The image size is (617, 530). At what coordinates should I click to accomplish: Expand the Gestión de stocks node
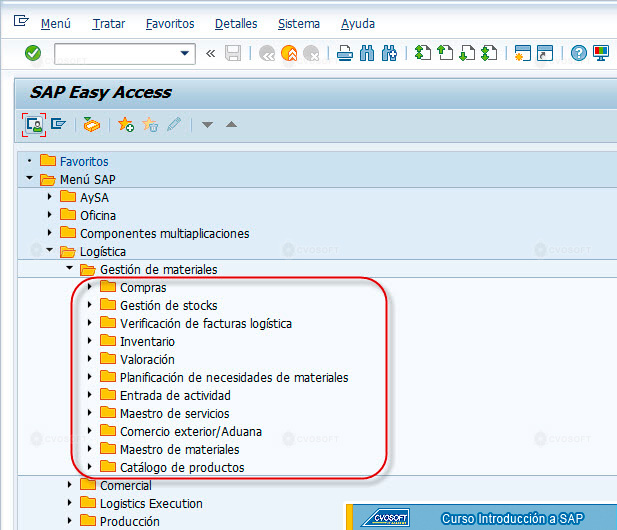(90, 305)
